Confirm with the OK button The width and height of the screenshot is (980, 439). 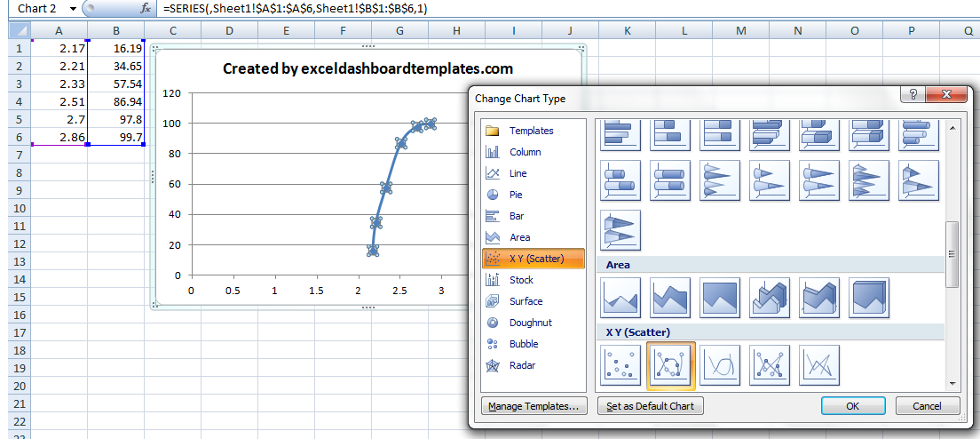click(852, 406)
